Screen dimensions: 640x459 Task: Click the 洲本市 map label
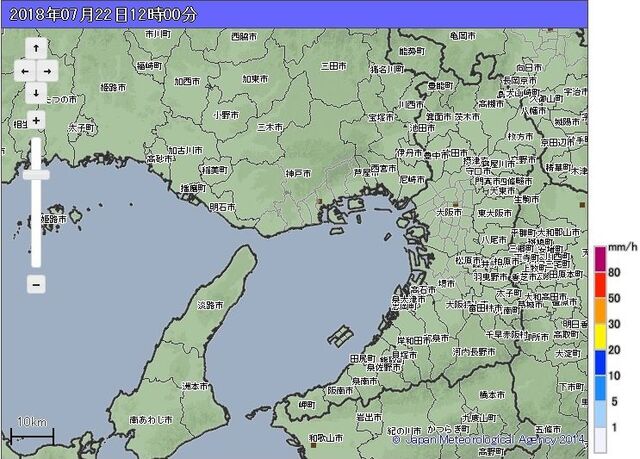click(x=195, y=386)
